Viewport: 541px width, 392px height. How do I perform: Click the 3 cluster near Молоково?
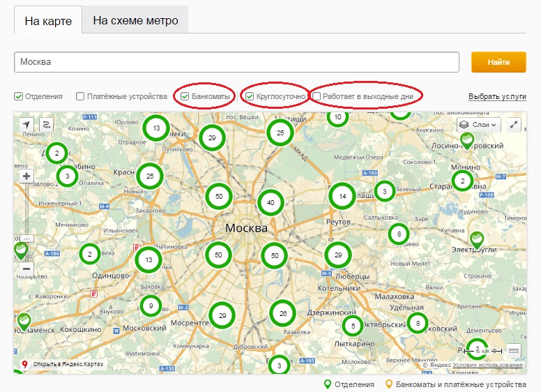(x=279, y=365)
